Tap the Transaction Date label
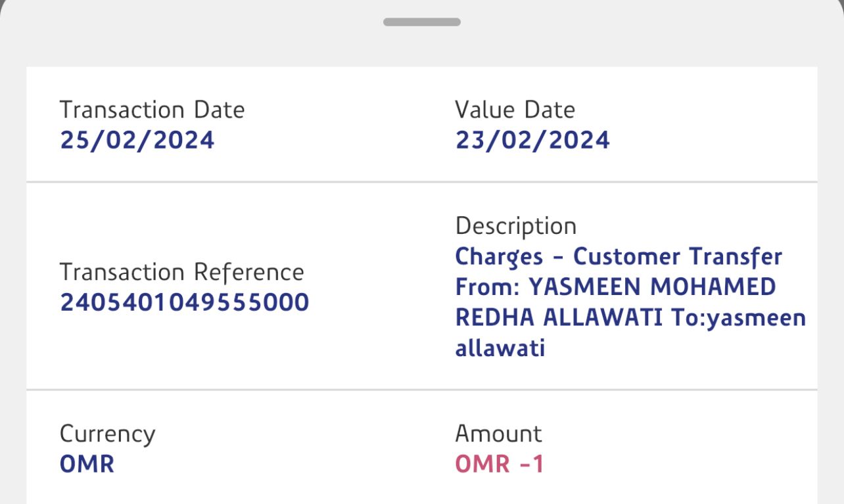The height and width of the screenshot is (504, 844). pos(152,110)
